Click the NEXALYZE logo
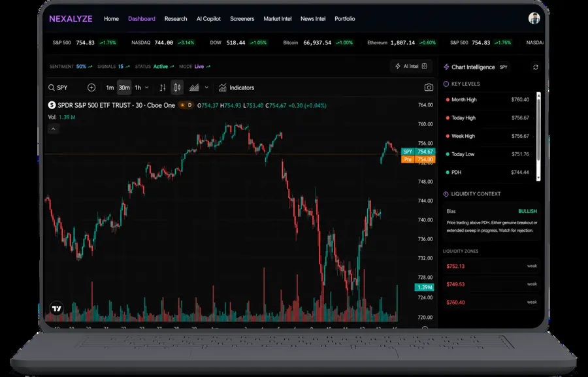The image size is (588, 377). pos(71,19)
